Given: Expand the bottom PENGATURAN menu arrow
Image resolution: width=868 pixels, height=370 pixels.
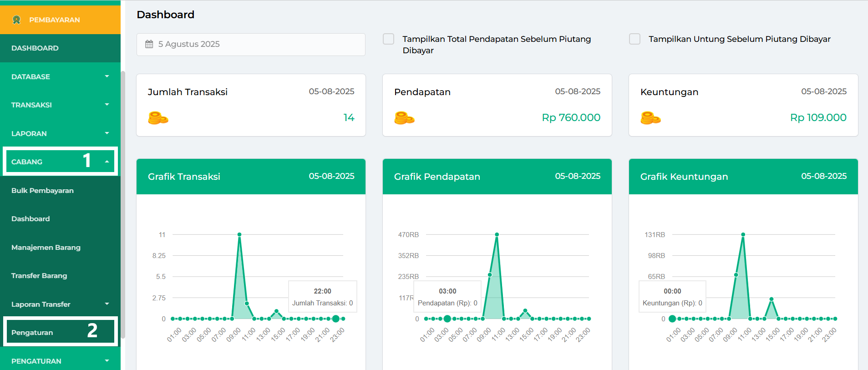Looking at the screenshot, I should click(107, 361).
